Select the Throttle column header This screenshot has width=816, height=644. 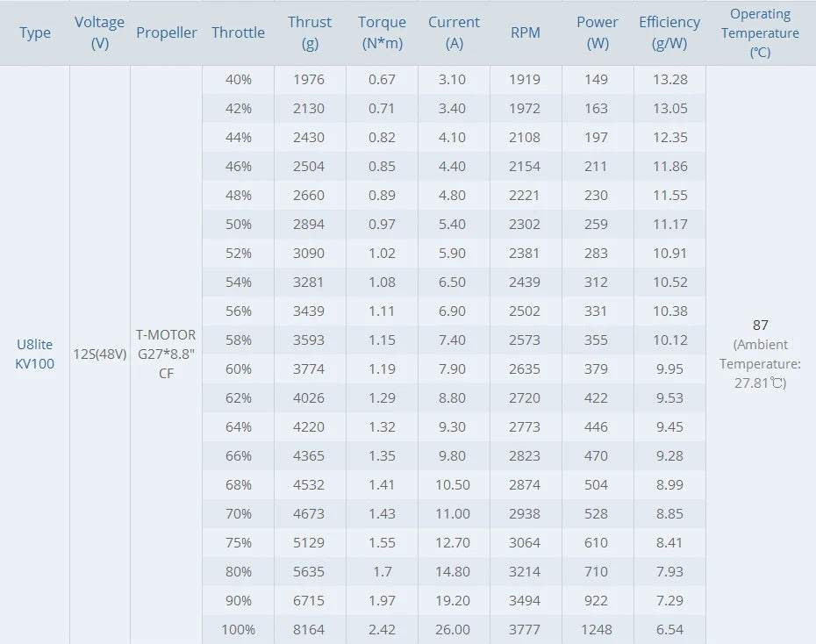238,32
